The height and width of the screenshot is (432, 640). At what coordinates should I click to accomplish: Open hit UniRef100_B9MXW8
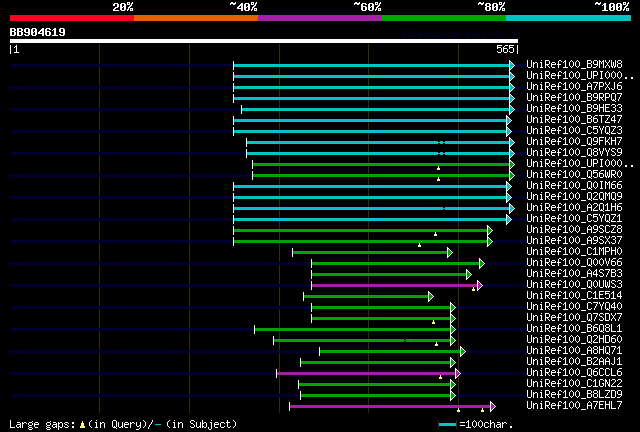pyautogui.click(x=574, y=65)
